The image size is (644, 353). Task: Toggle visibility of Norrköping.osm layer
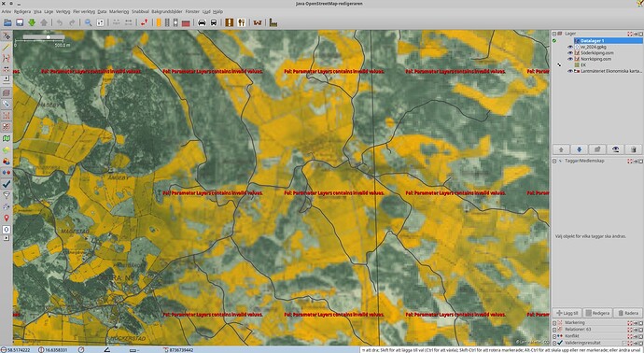click(570, 59)
